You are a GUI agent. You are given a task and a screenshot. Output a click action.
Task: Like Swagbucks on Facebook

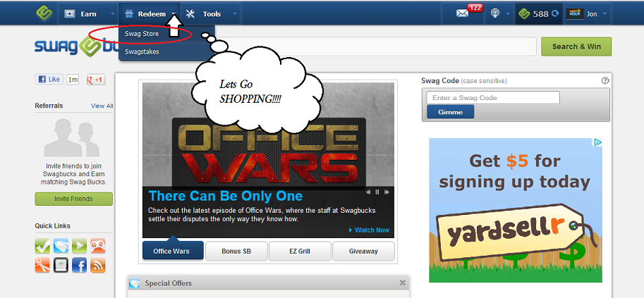coord(49,79)
